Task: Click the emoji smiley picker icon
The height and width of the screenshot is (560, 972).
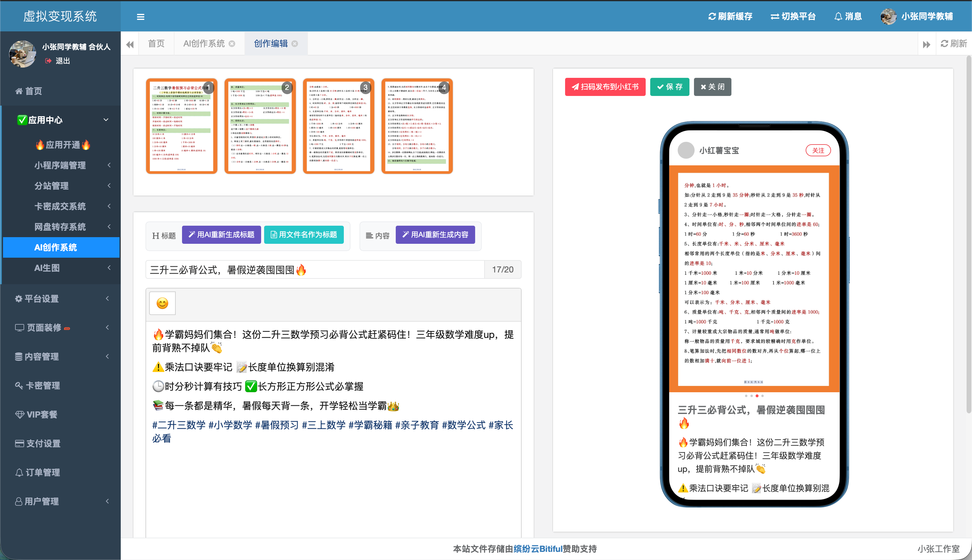Action: 162,303
